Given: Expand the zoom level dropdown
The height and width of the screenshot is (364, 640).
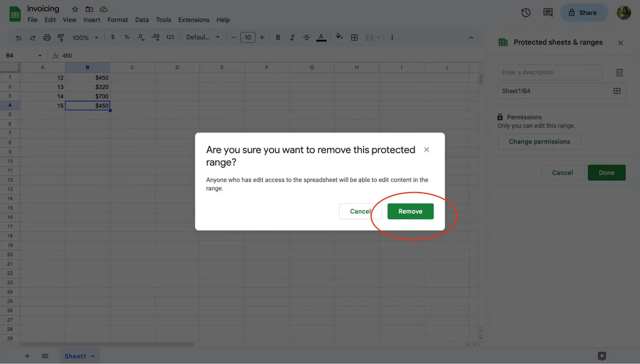Looking at the screenshot, I should (96, 37).
